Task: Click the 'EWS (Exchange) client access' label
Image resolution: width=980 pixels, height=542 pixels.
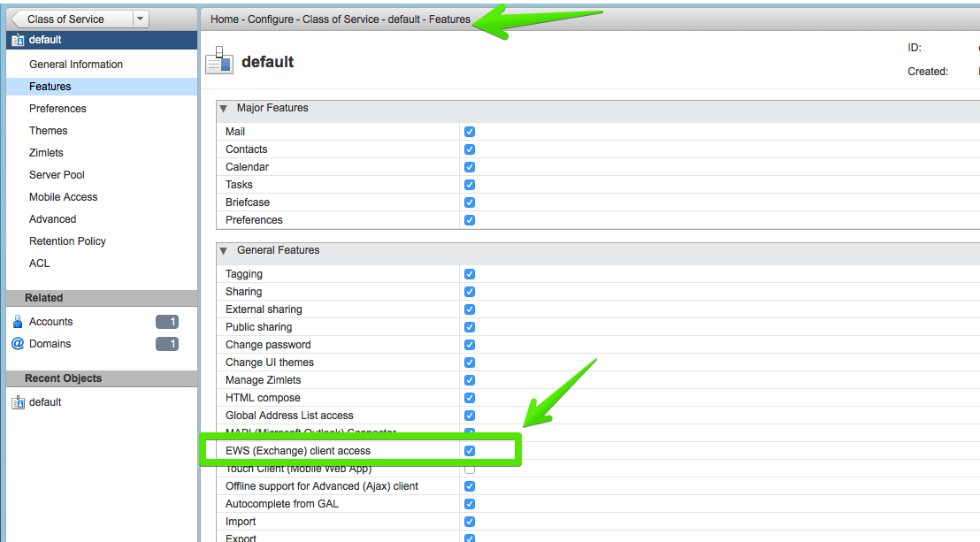Action: coord(297,451)
